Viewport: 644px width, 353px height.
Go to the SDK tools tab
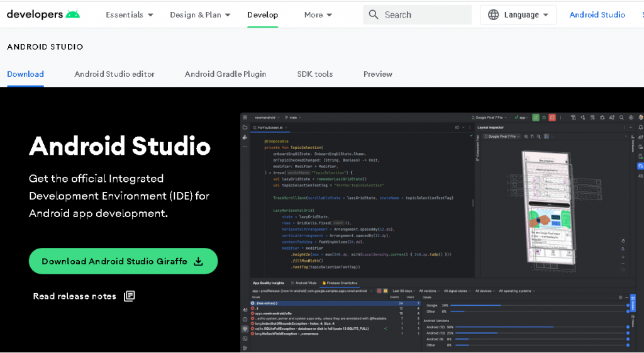[315, 74]
